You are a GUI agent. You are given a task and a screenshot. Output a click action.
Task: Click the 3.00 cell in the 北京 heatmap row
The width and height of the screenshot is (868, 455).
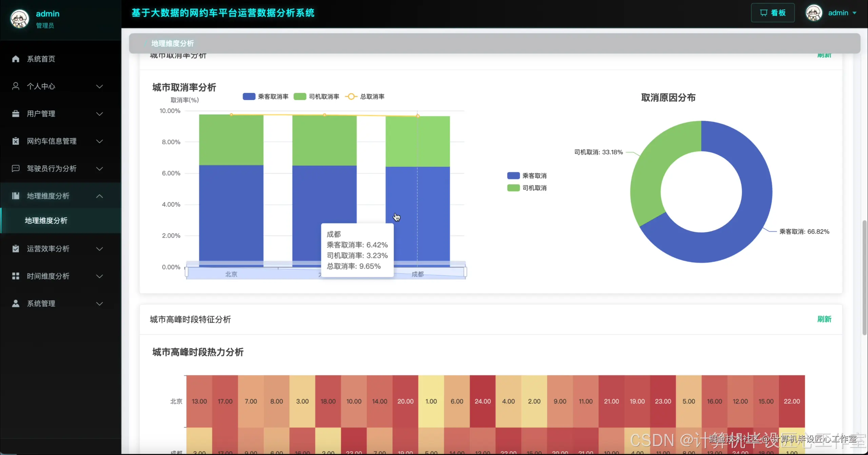pos(302,401)
